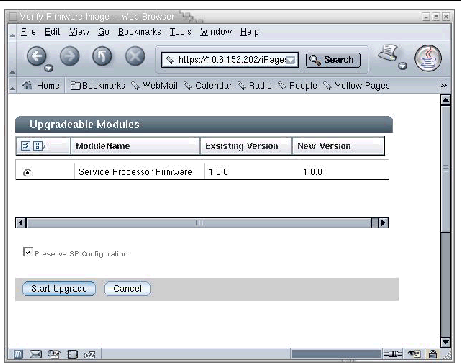Open the Help menu
The height and width of the screenshot is (364, 461).
coord(249,32)
